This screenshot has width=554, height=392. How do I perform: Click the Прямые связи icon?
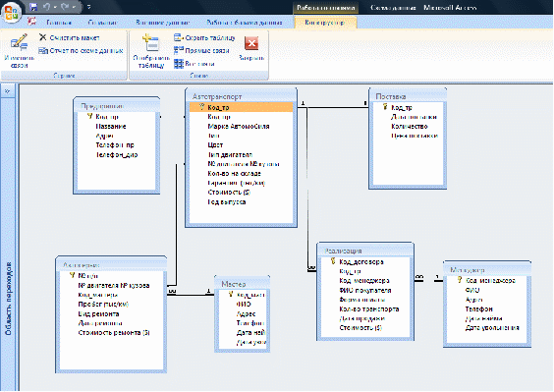pos(179,50)
